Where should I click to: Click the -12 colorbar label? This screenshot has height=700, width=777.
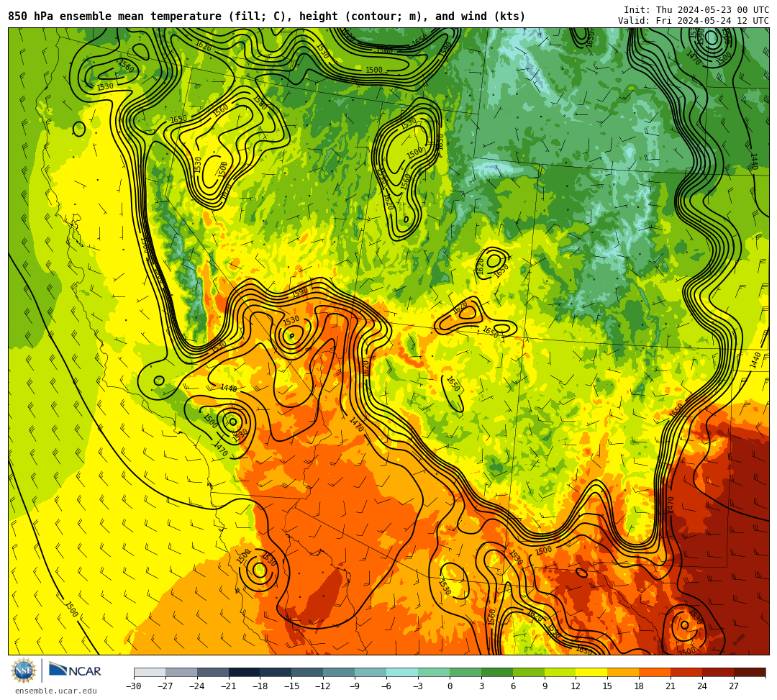(324, 686)
